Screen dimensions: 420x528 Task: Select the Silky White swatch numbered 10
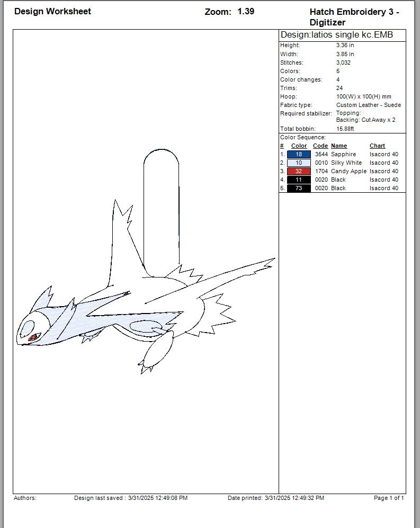coord(299,163)
